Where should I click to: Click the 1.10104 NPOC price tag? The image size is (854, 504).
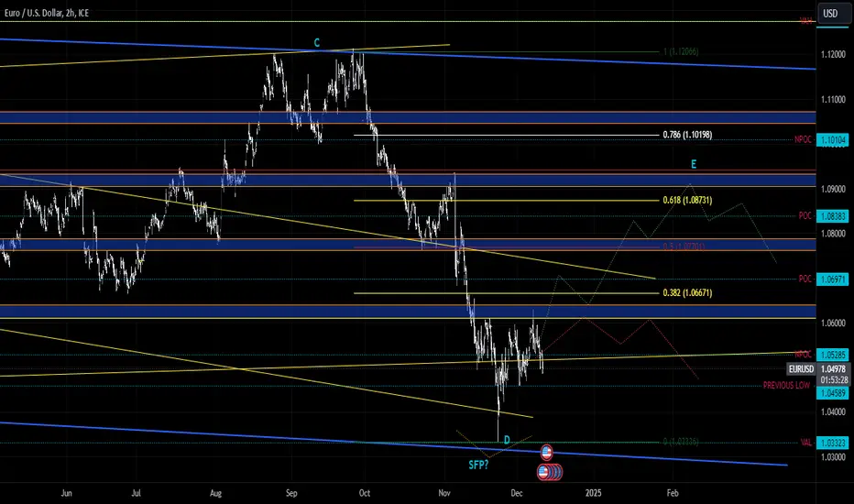[833, 140]
